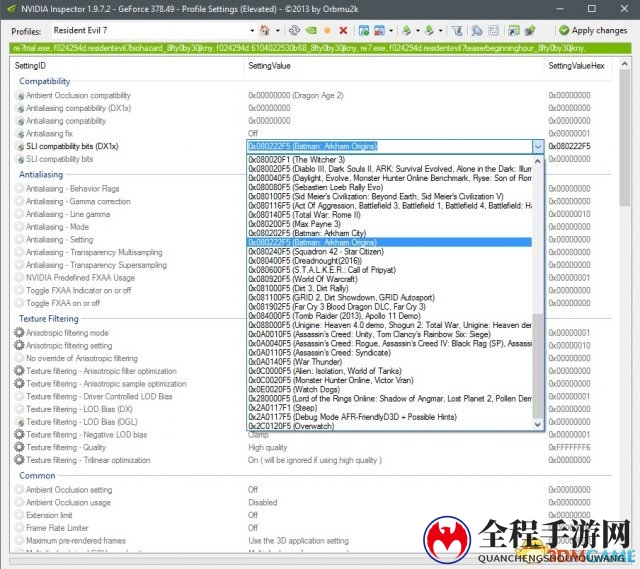Click the High quality setting value
This screenshot has height=569, width=640.
(x=268, y=447)
